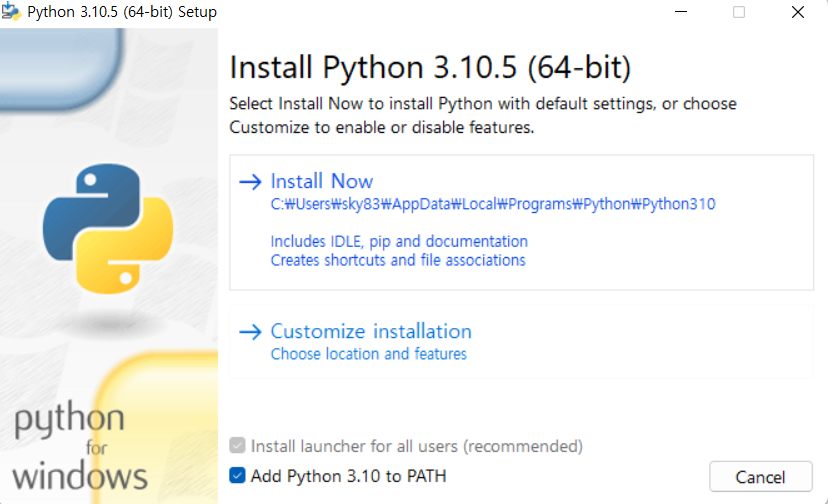Click the Python setup icon in title bar
Viewport: 828px width, 504px height.
tap(11, 12)
